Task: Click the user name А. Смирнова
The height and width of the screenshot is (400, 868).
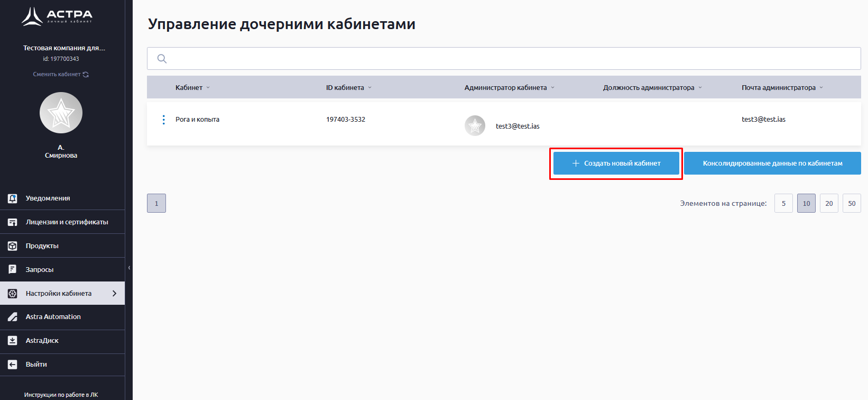Action: (x=61, y=151)
